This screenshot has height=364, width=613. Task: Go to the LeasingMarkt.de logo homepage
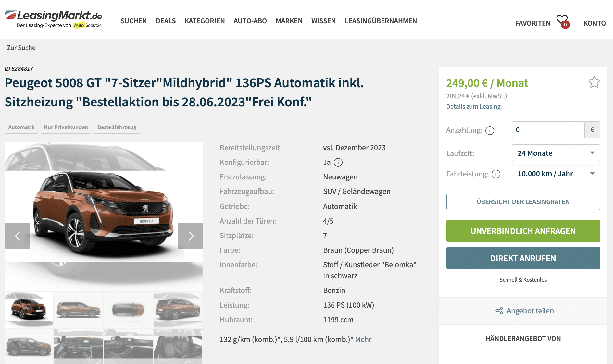(54, 19)
